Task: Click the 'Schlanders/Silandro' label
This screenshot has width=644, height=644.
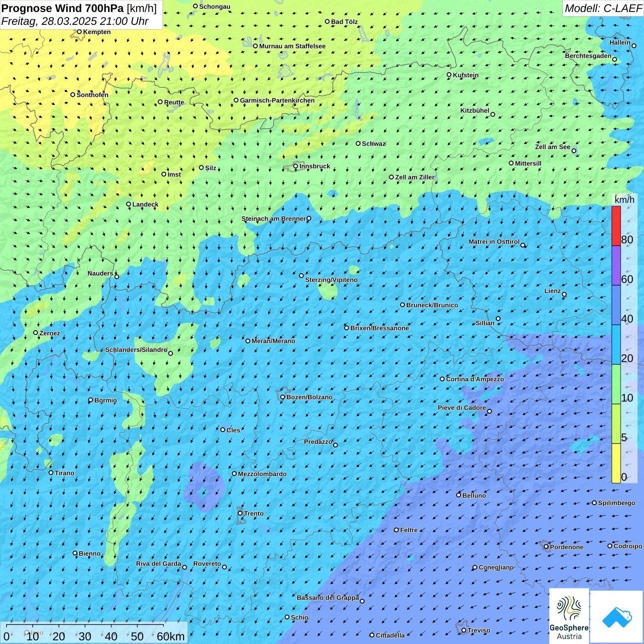Action: pyautogui.click(x=136, y=350)
